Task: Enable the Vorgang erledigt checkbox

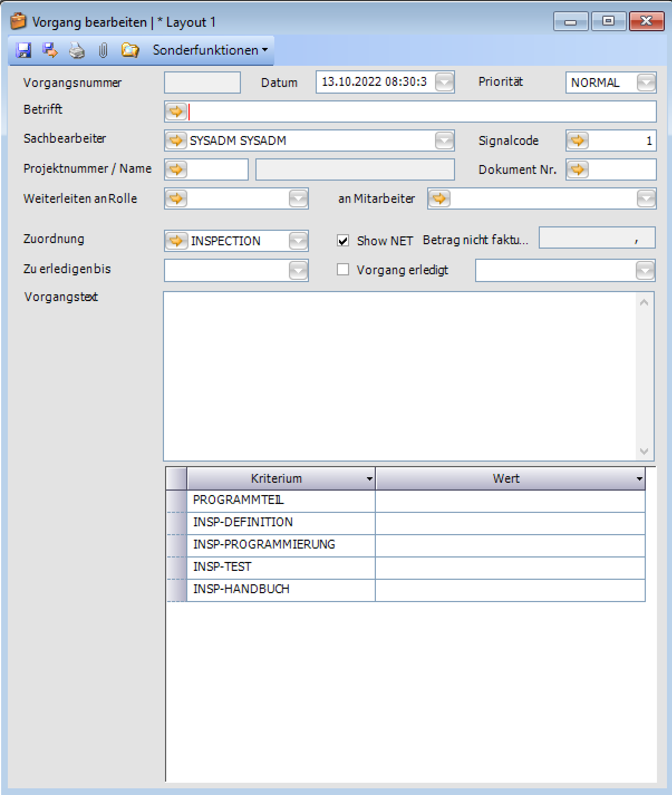Action: [x=344, y=270]
